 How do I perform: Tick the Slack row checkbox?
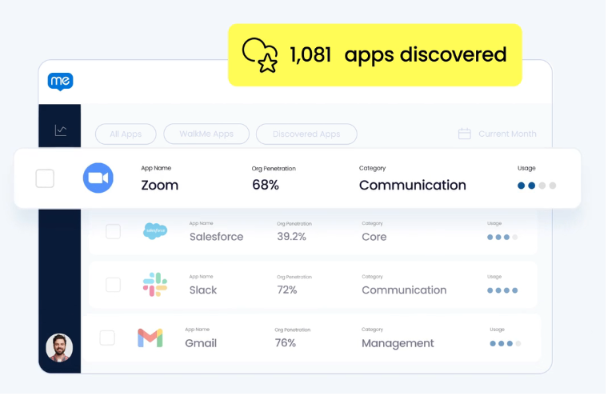[113, 285]
